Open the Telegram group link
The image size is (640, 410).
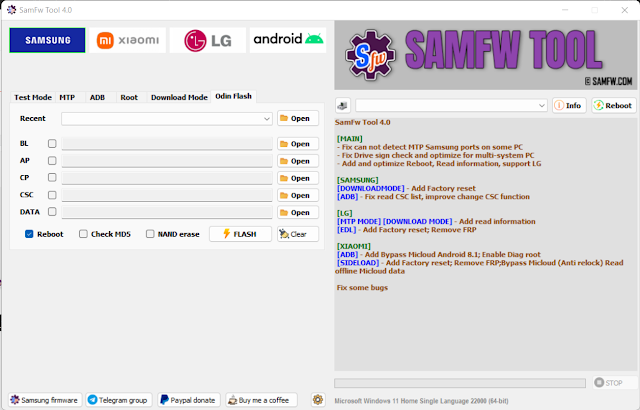[119, 400]
